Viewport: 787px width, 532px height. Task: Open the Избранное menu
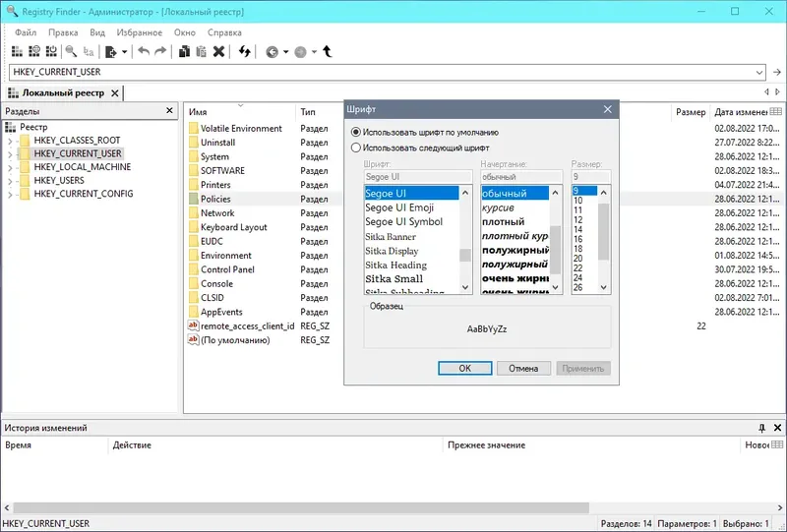(140, 32)
